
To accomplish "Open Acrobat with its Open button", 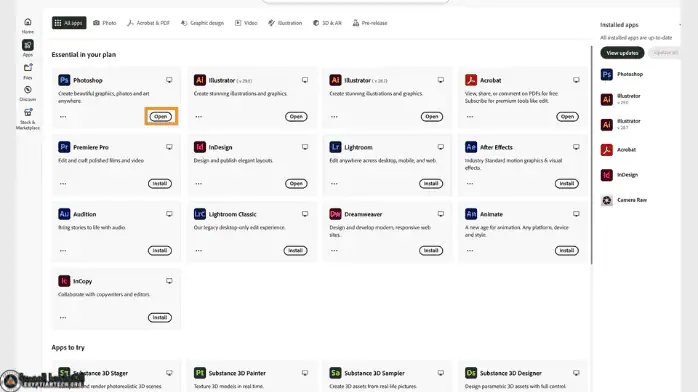I will pyautogui.click(x=567, y=117).
